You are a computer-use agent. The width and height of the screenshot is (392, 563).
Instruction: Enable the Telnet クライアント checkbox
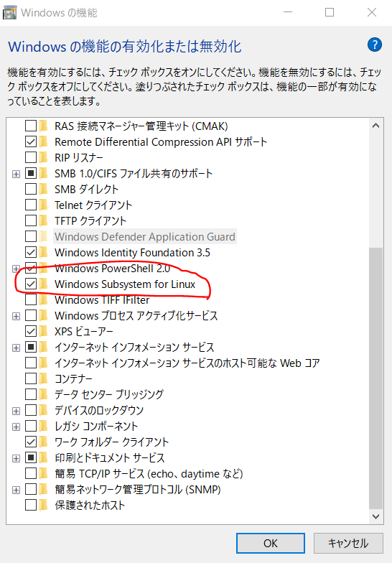[31, 205]
